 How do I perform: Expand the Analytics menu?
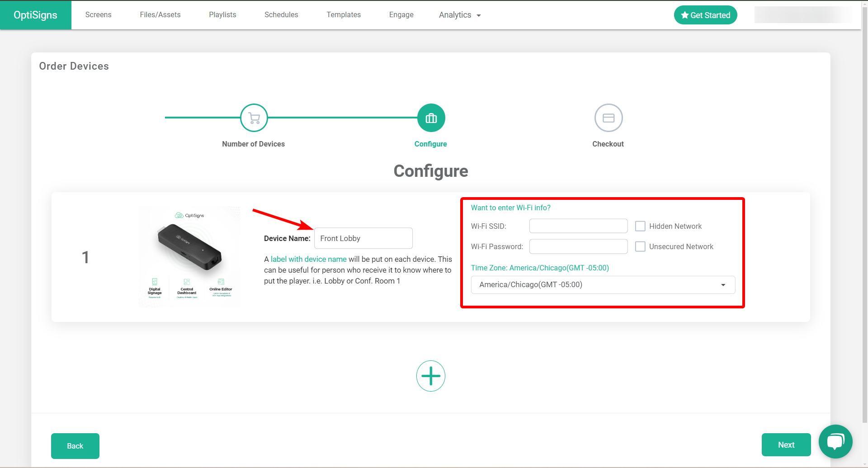coord(460,15)
